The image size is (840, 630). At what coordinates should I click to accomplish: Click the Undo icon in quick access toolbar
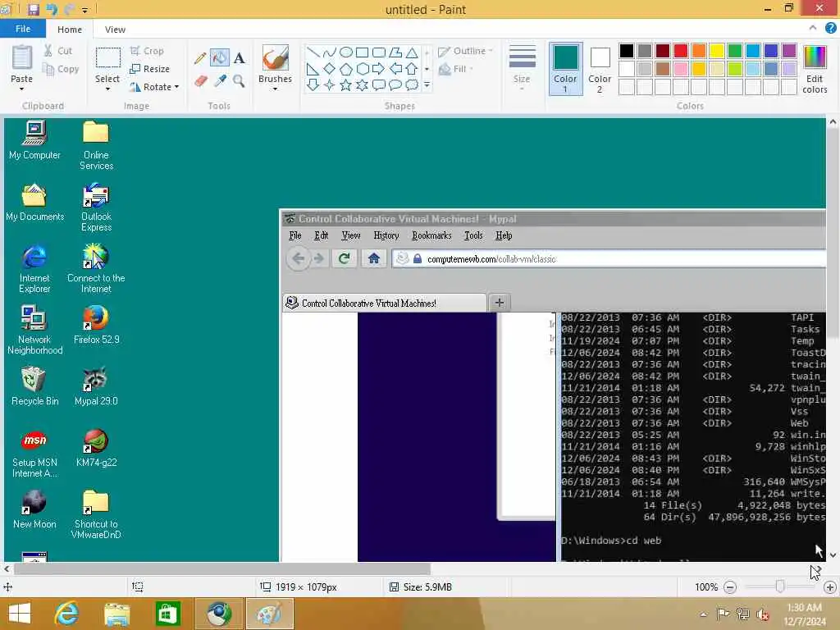tap(52, 10)
